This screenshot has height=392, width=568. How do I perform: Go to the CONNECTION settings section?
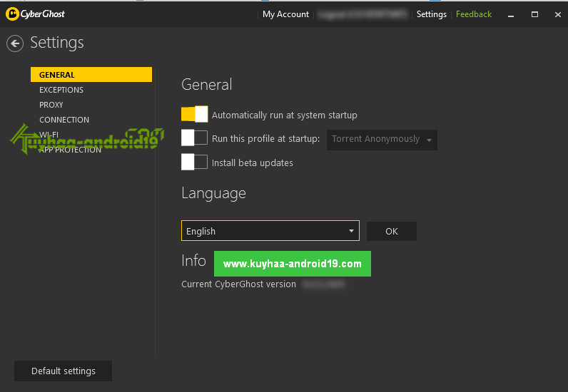click(64, 120)
